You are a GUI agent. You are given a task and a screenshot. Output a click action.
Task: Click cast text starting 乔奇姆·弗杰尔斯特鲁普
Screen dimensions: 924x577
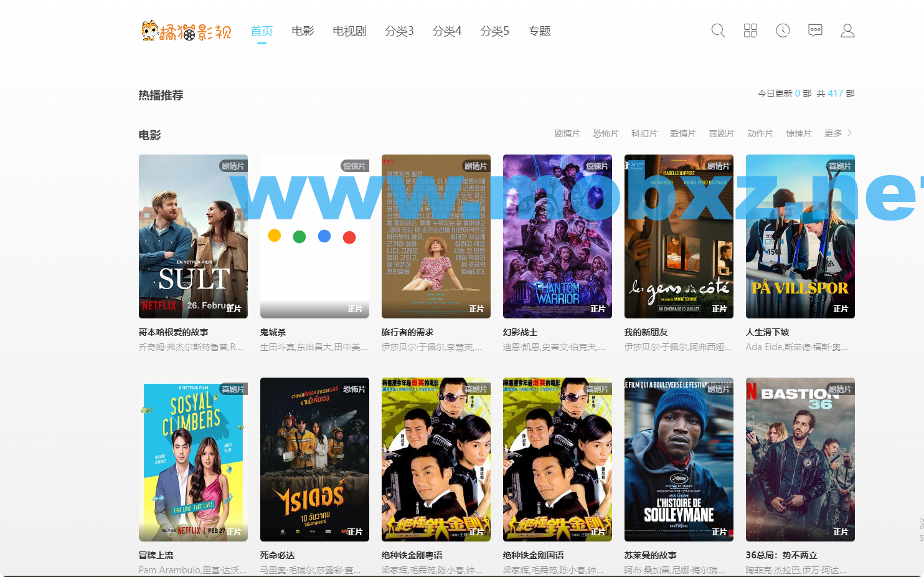point(191,347)
